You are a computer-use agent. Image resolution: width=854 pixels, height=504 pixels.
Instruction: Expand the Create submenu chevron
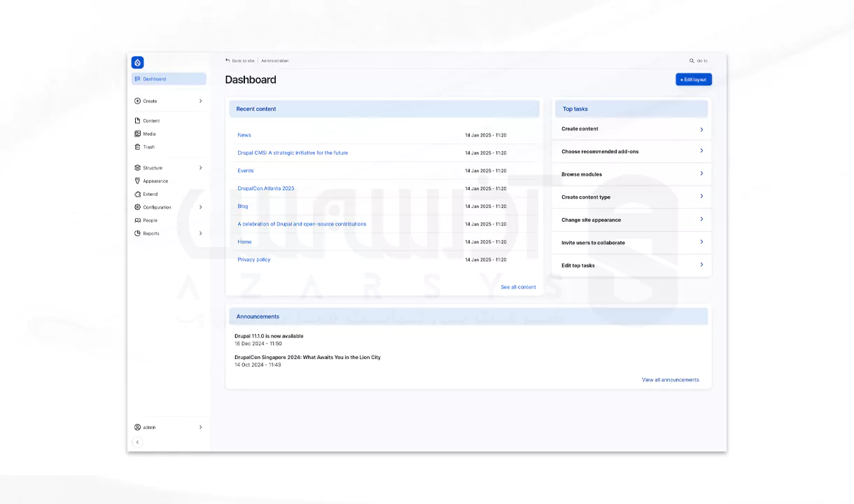click(x=200, y=101)
